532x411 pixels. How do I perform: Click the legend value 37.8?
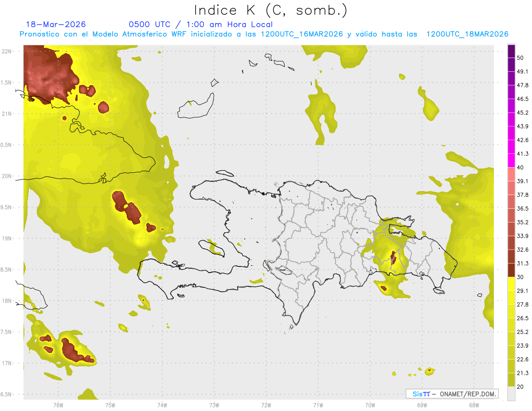click(x=523, y=195)
